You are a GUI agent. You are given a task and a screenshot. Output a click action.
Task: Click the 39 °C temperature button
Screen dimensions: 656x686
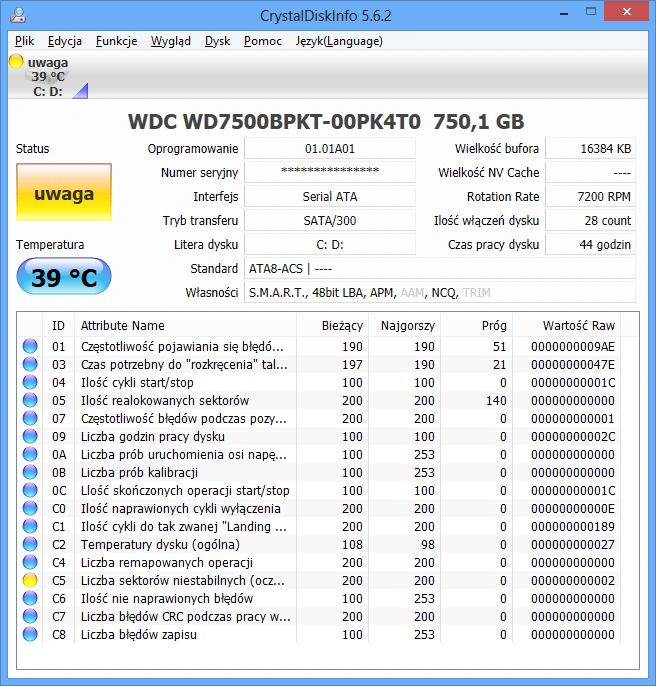point(64,276)
